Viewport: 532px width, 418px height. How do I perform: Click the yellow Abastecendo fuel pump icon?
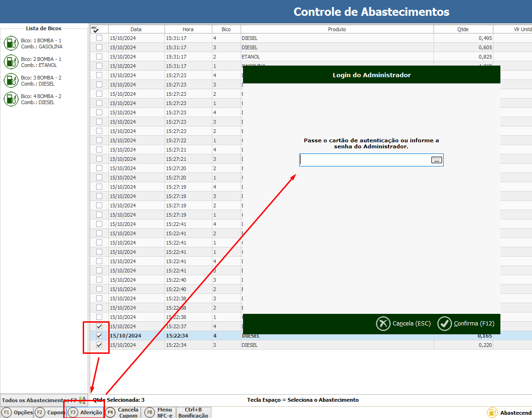[492, 412]
